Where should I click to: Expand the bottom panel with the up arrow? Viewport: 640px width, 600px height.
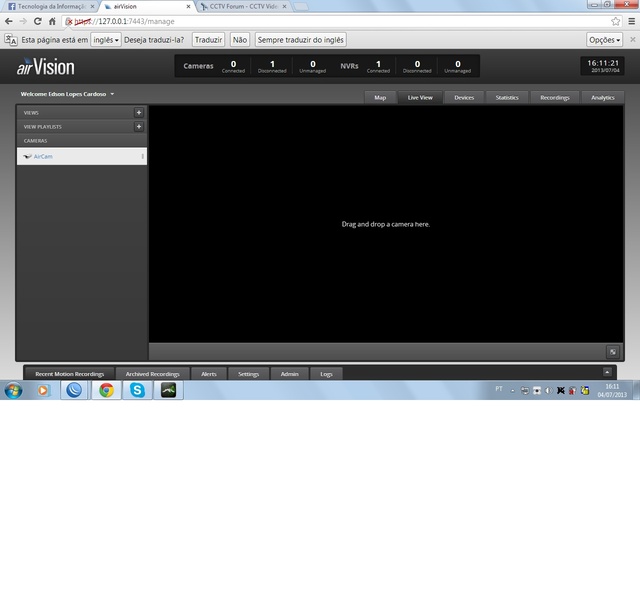click(607, 372)
